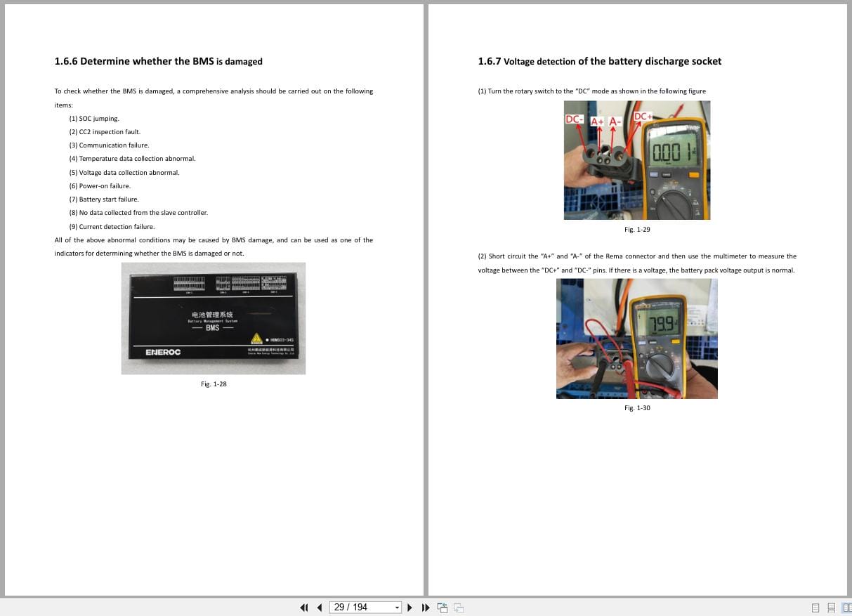The height and width of the screenshot is (616, 852).
Task: Go back one page with the previous-page arrow
Action: coord(320,607)
